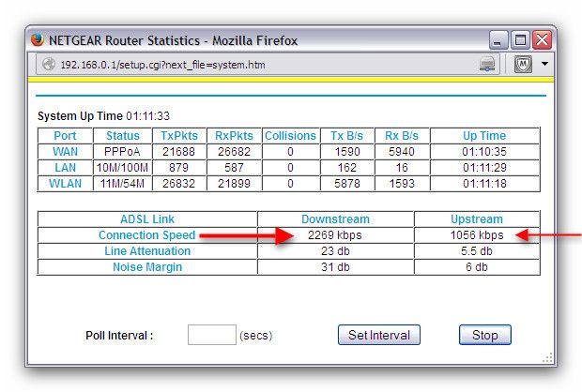Click the Tx B/s column header
This screenshot has width=582, height=392.
tap(346, 136)
